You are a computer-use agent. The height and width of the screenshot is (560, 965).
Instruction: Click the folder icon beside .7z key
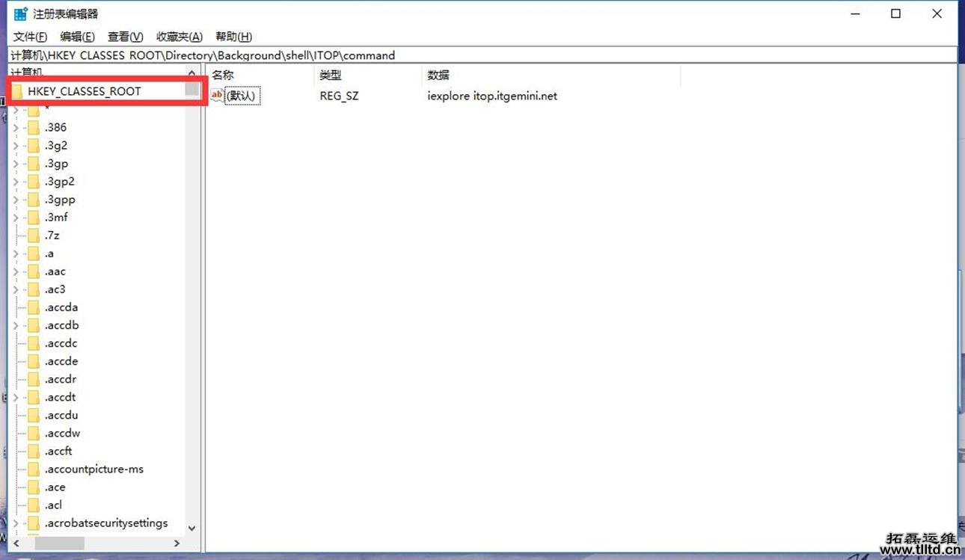[x=33, y=236]
